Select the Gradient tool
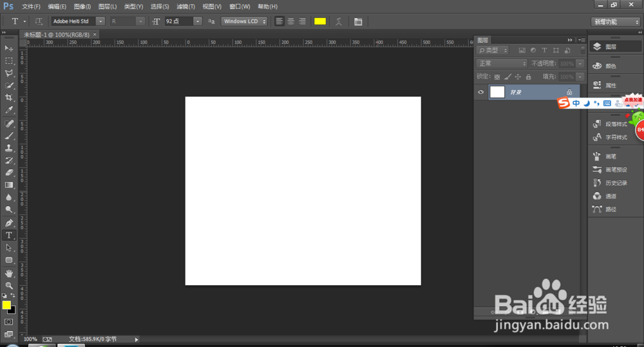This screenshot has width=644, height=347. pyautogui.click(x=8, y=185)
